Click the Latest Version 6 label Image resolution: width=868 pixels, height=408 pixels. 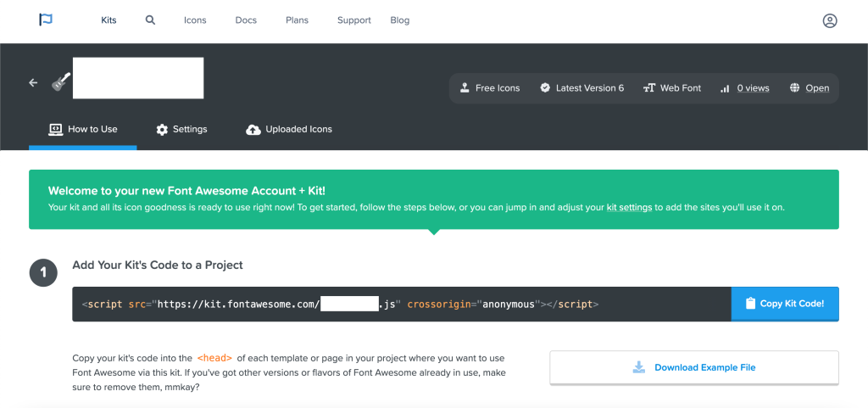click(x=590, y=88)
